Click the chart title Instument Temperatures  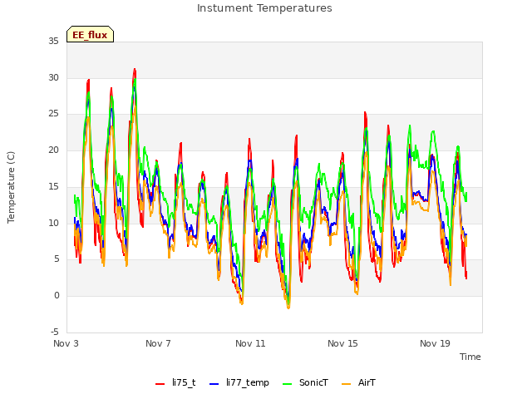coord(264,8)
